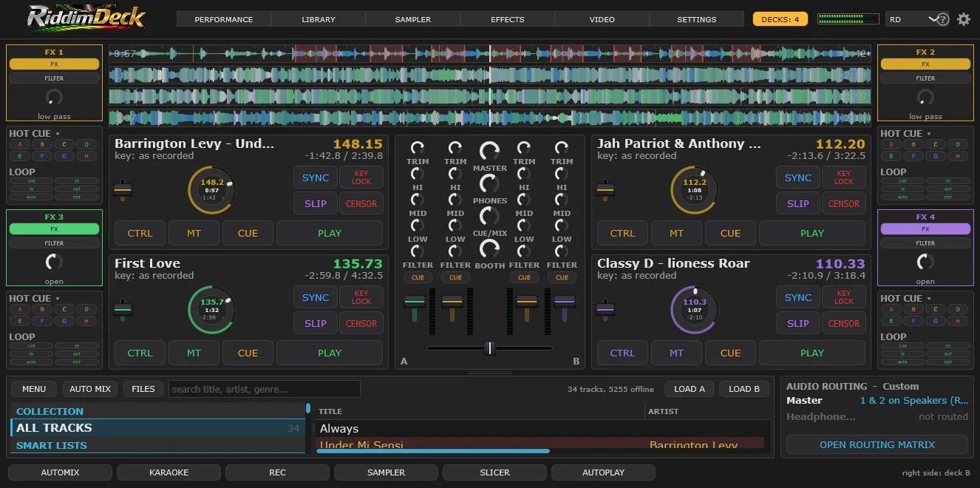Viewport: 980px width, 488px height.
Task: Click the BOOTH knob
Action: pos(489,249)
